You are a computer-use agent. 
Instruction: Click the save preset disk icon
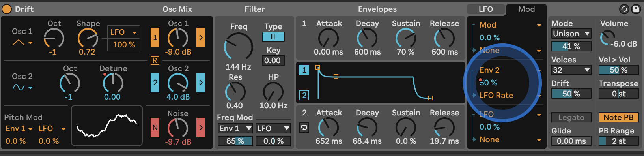tap(636, 9)
